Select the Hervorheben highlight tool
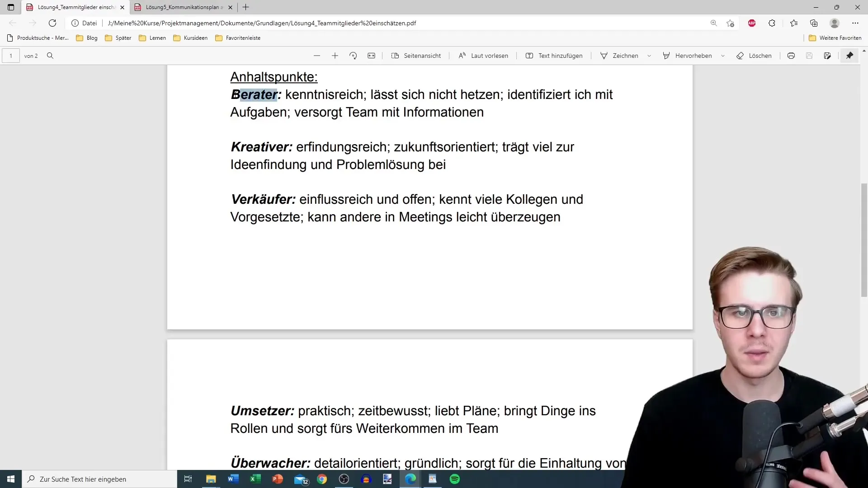868x488 pixels. pos(687,56)
